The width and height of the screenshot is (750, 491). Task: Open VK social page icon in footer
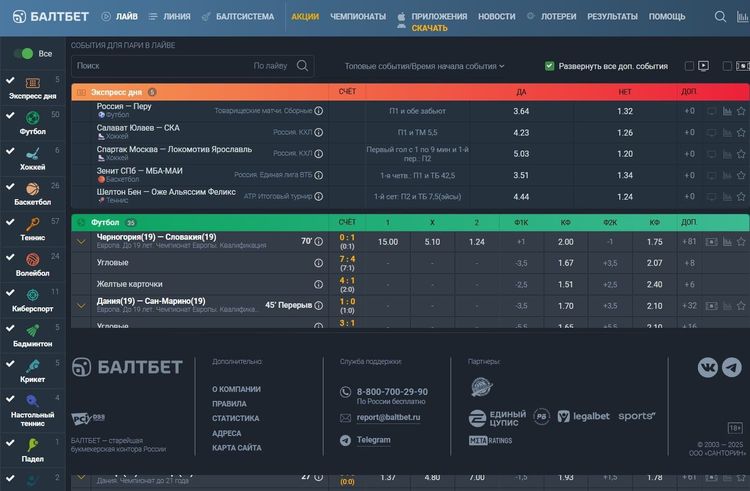[708, 367]
